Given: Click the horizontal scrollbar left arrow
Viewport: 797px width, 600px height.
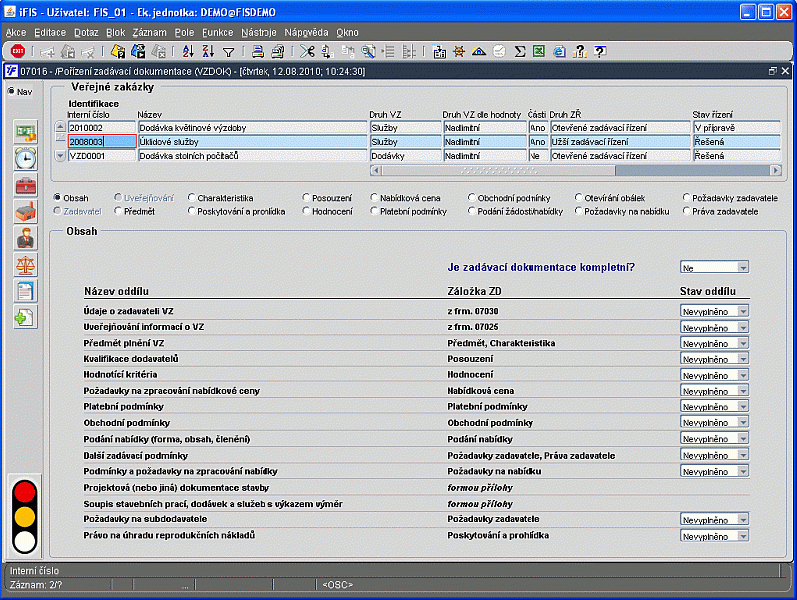Looking at the screenshot, I should [x=376, y=170].
